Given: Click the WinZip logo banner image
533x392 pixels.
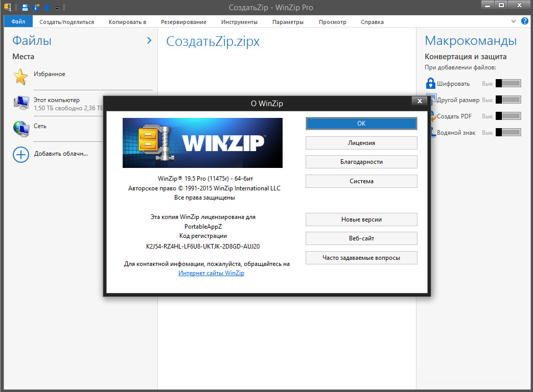Looking at the screenshot, I should 202,143.
